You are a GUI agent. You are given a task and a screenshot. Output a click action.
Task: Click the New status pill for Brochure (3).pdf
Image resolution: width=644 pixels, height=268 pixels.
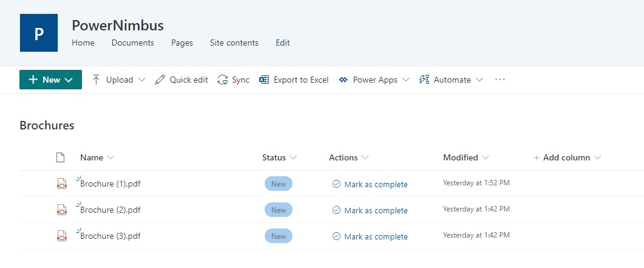(x=279, y=236)
